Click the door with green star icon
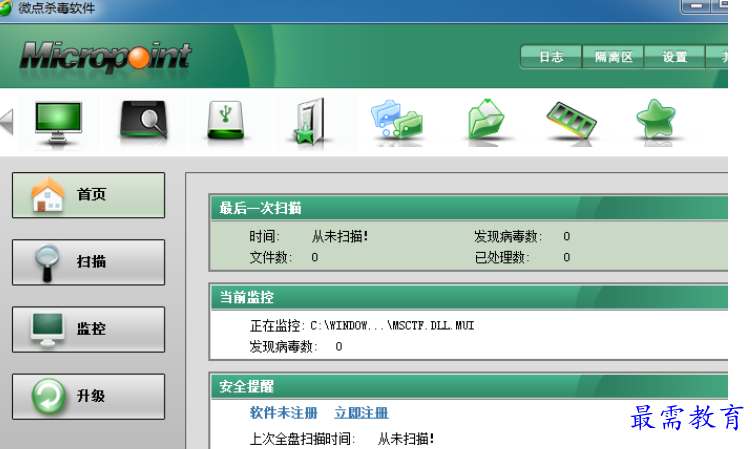 [x=310, y=121]
